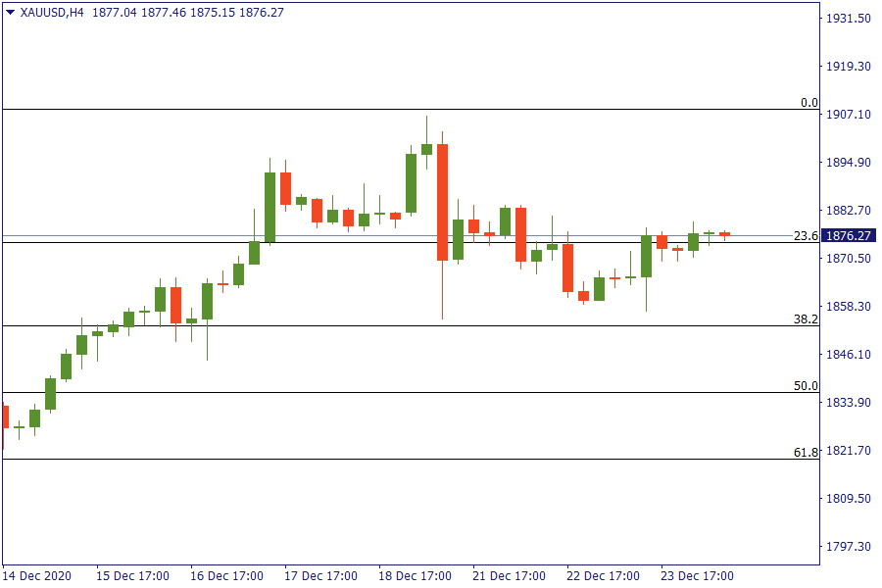Image resolution: width=882 pixels, height=588 pixels.
Task: Click the tallest red candle after the peak
Action: (442, 202)
